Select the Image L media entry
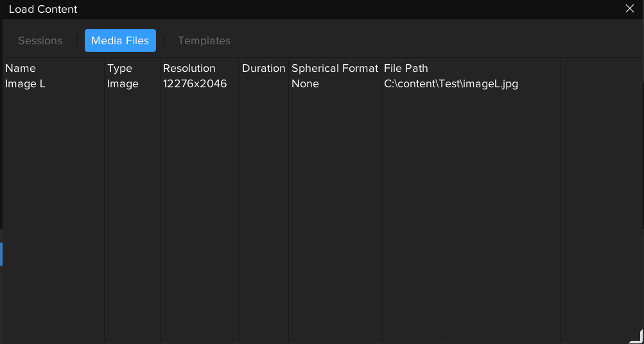 pyautogui.click(x=25, y=83)
